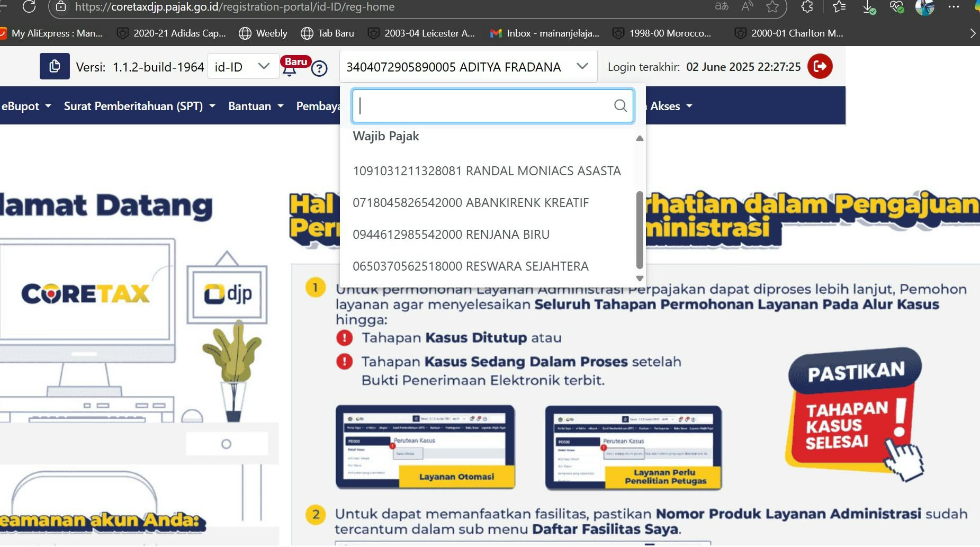Click the version text 1.1.2-build-1964
The height and width of the screenshot is (547, 980).
click(x=158, y=67)
